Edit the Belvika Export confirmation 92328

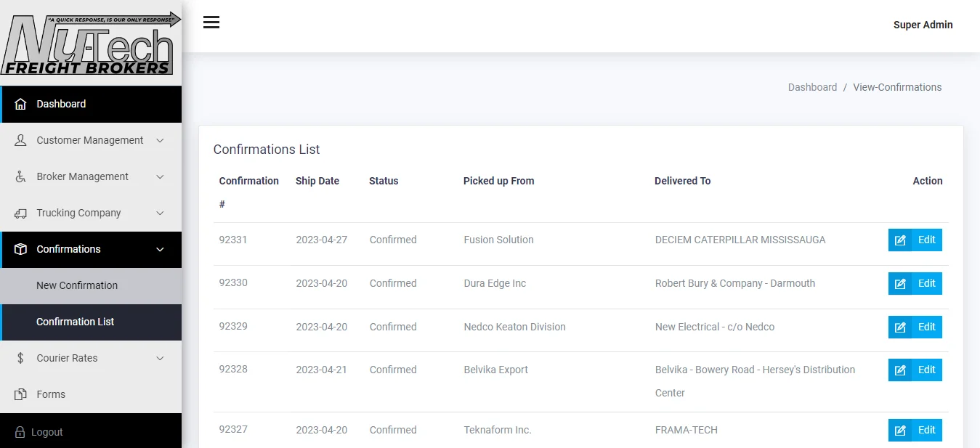click(x=915, y=370)
